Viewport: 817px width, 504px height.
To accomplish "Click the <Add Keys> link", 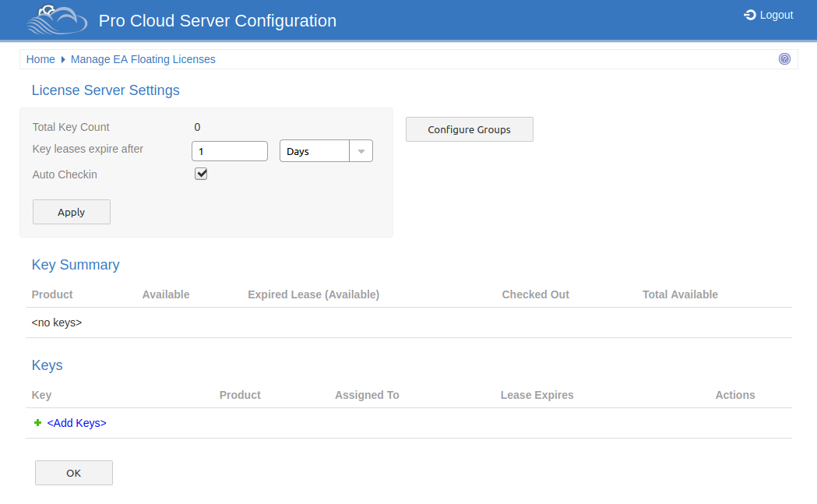I will tap(76, 423).
